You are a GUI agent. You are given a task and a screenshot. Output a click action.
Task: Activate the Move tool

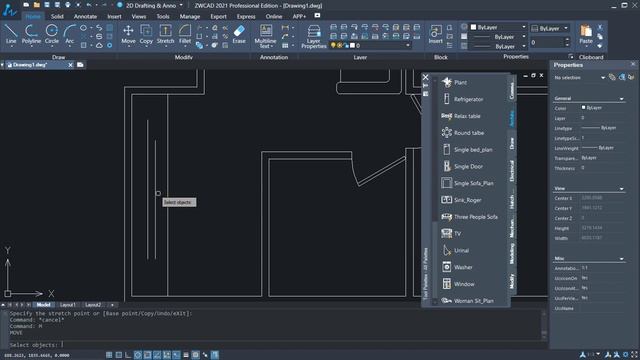tap(128, 34)
